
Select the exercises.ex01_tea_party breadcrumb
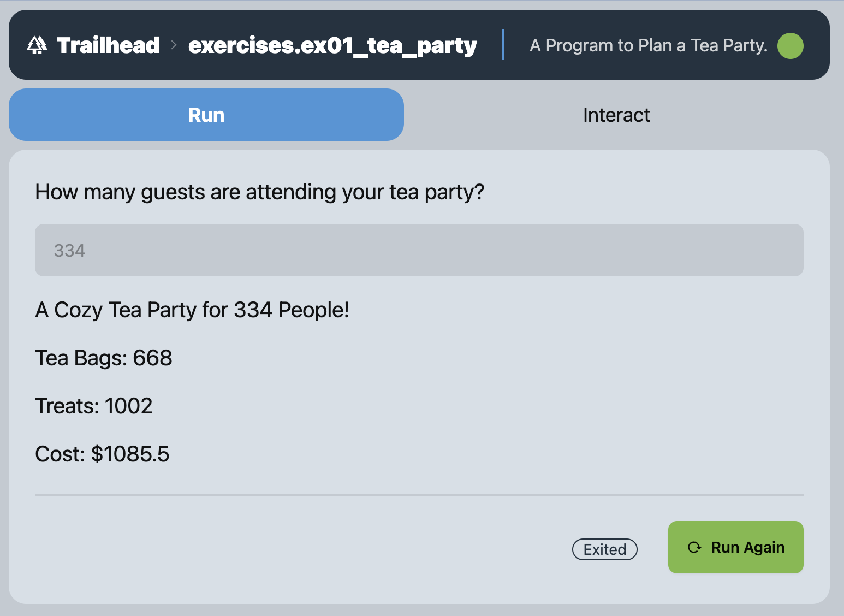(x=332, y=45)
